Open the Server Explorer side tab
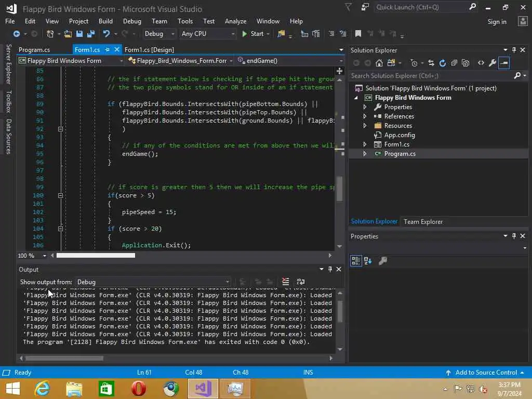The width and height of the screenshot is (532, 399). (x=8, y=64)
